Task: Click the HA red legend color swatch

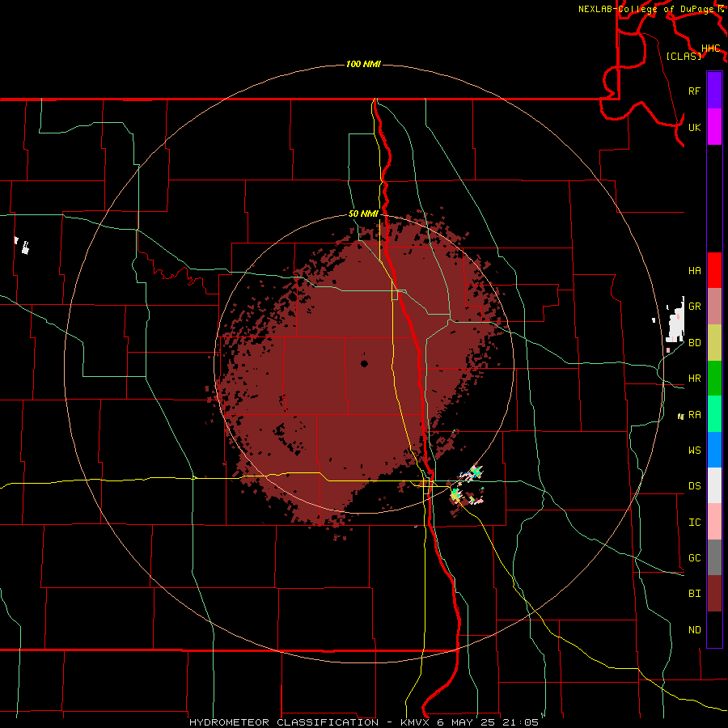Action: [714, 270]
